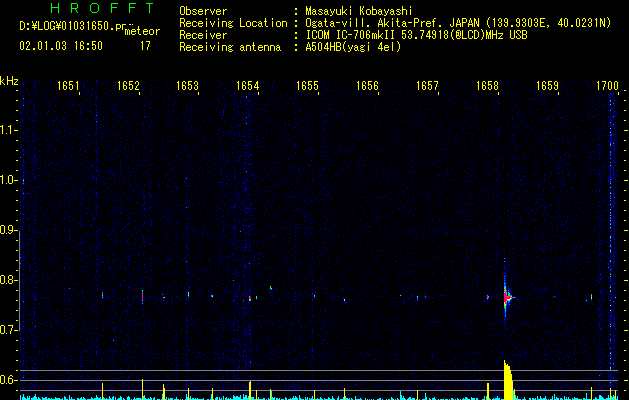
Task: Click the large meteor echo burst after 1658
Action: 507,297
